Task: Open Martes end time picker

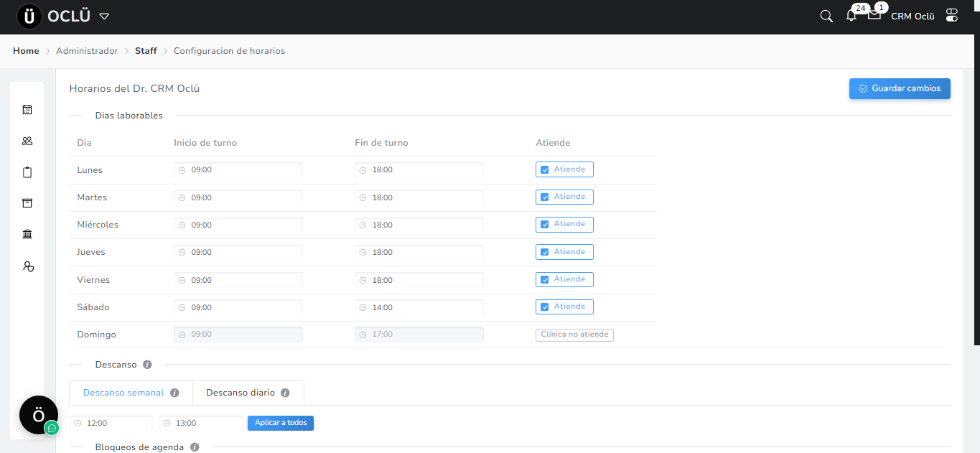Action: [419, 197]
